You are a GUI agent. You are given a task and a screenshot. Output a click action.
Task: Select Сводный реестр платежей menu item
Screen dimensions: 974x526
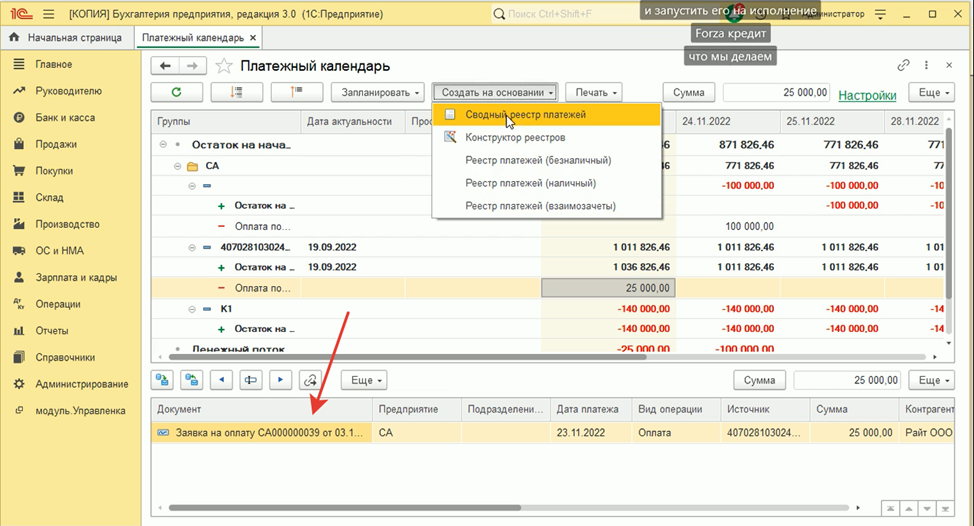coord(547,114)
